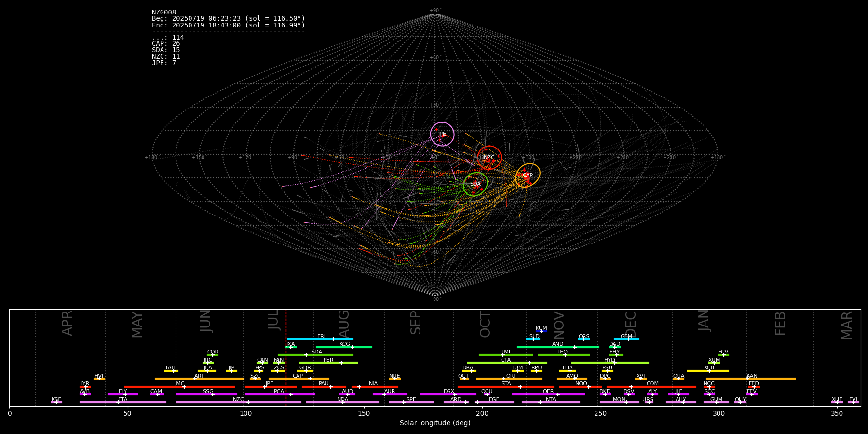Click the XHE shower bar
Screen dimensions: 868x434
(837, 402)
